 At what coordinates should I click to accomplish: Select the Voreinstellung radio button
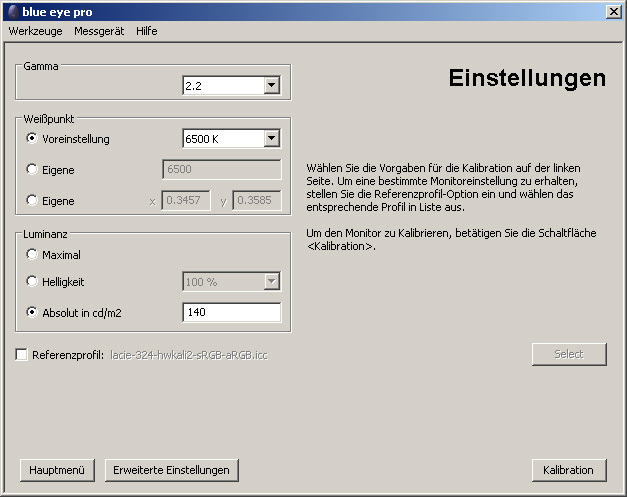(32, 139)
